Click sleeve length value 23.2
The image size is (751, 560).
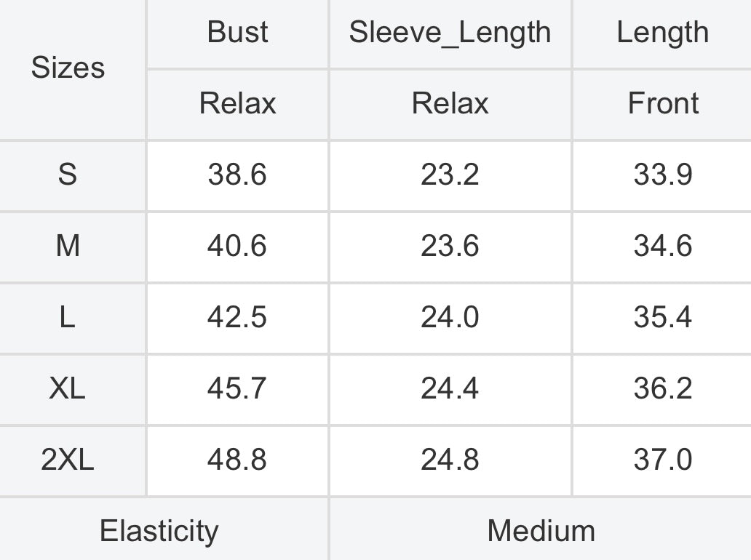click(450, 175)
